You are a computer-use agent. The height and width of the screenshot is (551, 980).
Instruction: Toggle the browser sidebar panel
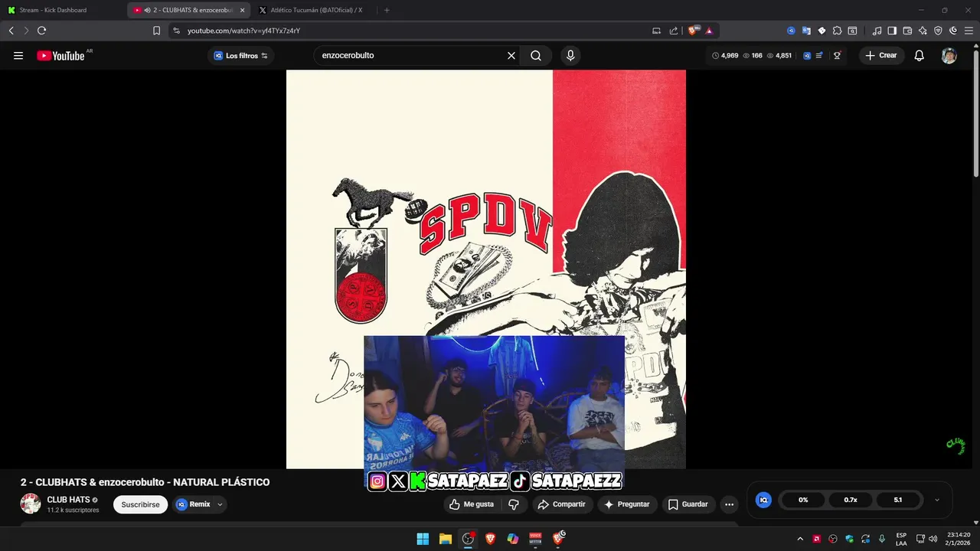coord(892,31)
